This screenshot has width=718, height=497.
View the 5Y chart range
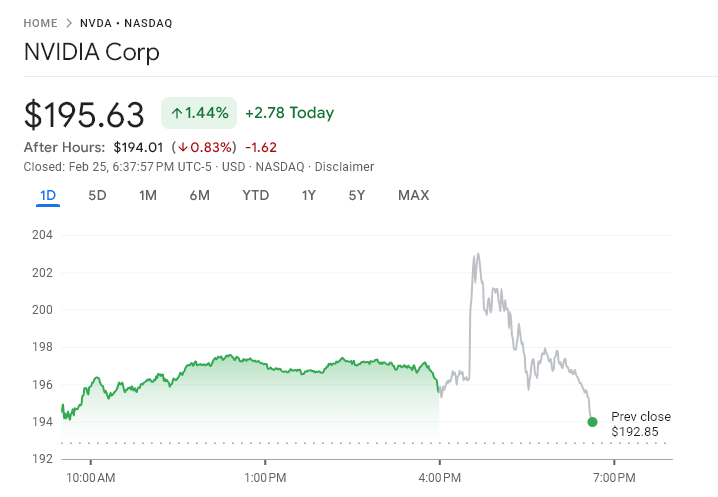pos(357,195)
